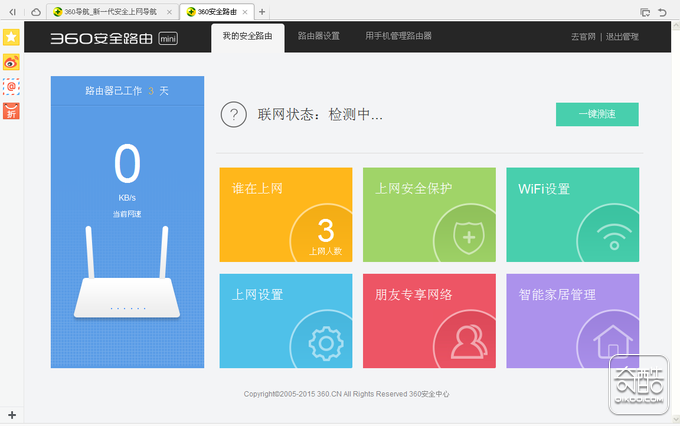Click the WiFi signal icon
This screenshot has height=426, width=680.
(614, 238)
